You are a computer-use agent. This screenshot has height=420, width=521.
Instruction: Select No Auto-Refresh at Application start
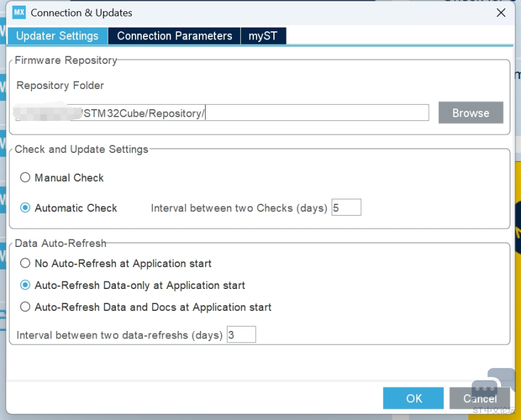[x=115, y=263]
